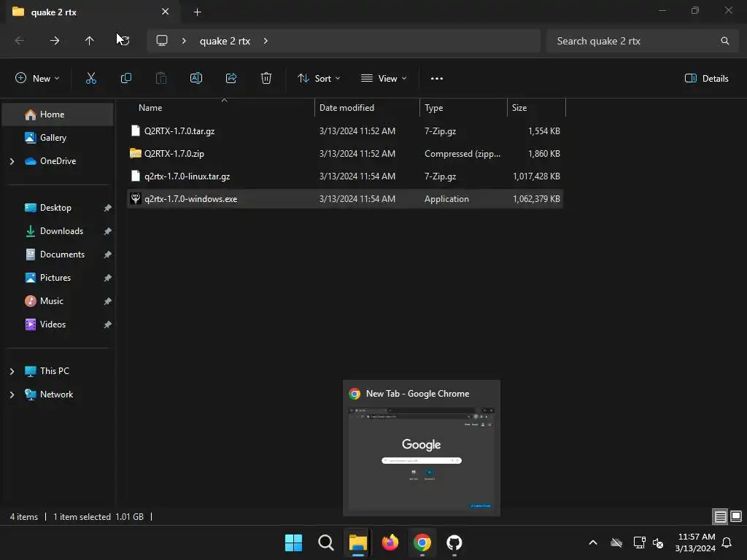This screenshot has height=560, width=747.
Task: Click the muted volume tray icon
Action: pyautogui.click(x=658, y=542)
